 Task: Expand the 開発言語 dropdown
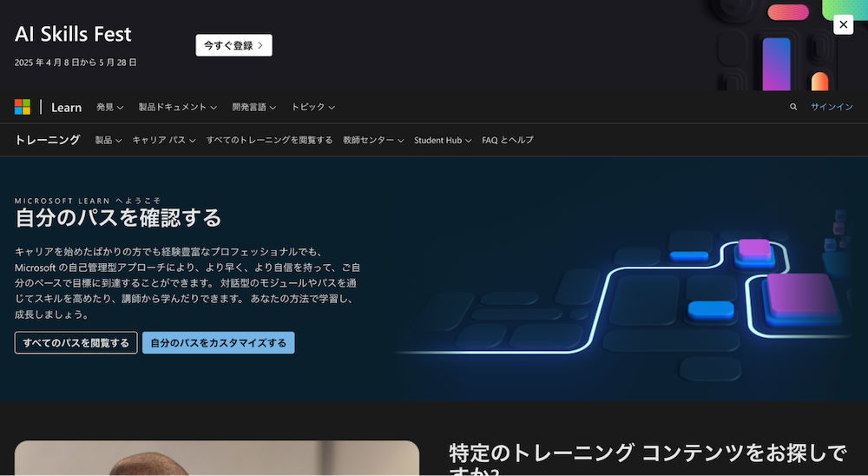254,107
